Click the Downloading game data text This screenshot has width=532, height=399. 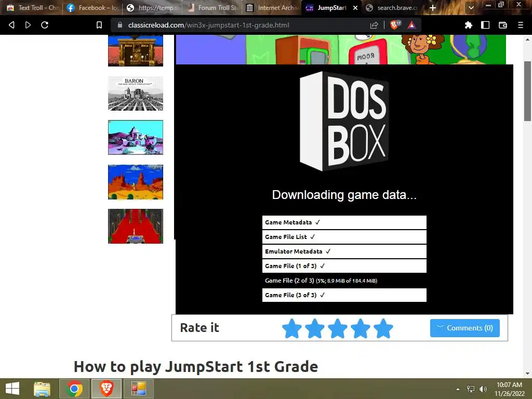(344, 195)
